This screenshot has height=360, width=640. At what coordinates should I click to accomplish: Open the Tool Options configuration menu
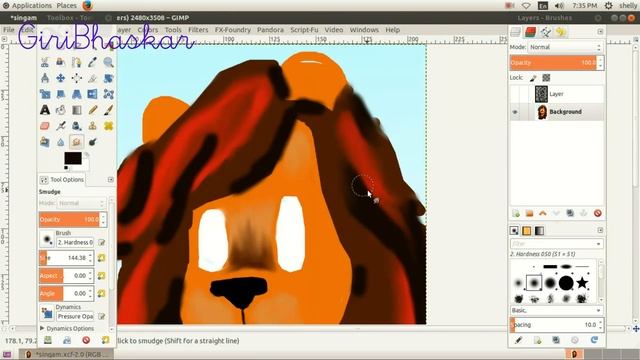point(111,180)
